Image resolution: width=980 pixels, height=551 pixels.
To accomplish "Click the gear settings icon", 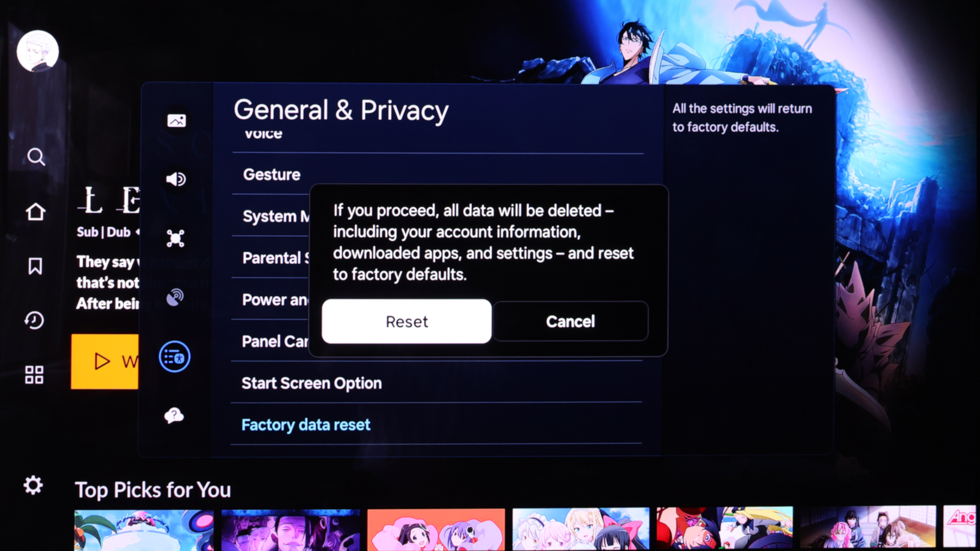I will 33,485.
